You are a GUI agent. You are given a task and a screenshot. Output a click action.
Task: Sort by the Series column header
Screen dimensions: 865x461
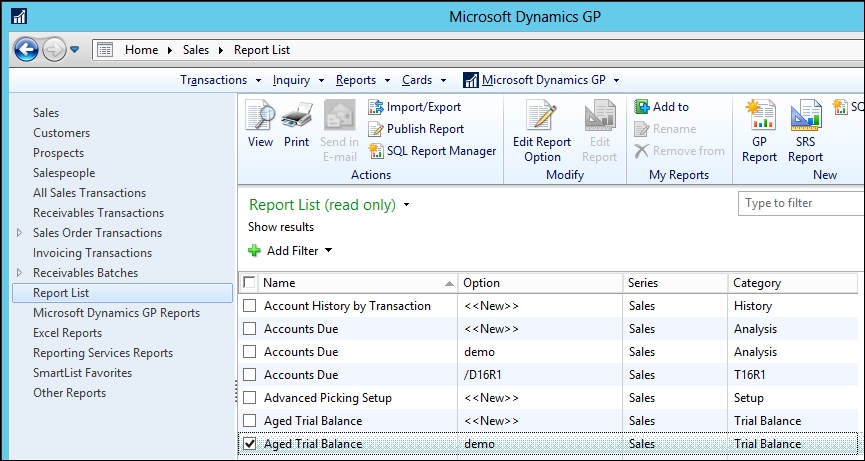coord(675,283)
